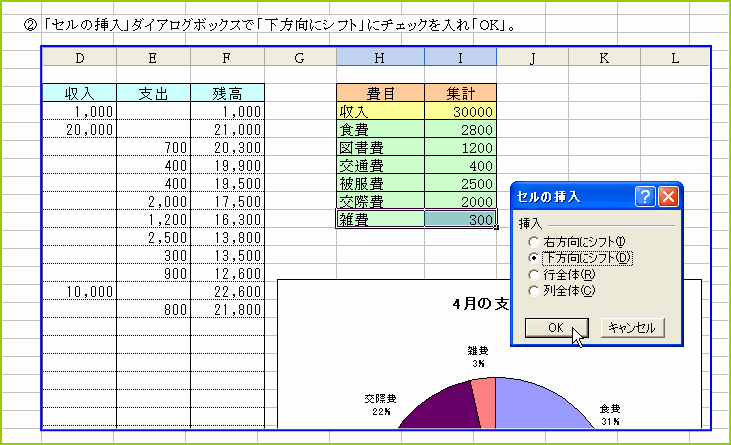Click the expense cell with 1,200
This screenshot has width=731, height=445.
pos(153,219)
